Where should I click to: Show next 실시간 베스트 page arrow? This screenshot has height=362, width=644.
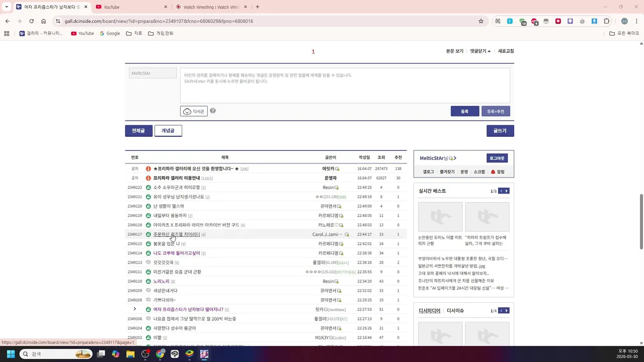[x=507, y=191]
